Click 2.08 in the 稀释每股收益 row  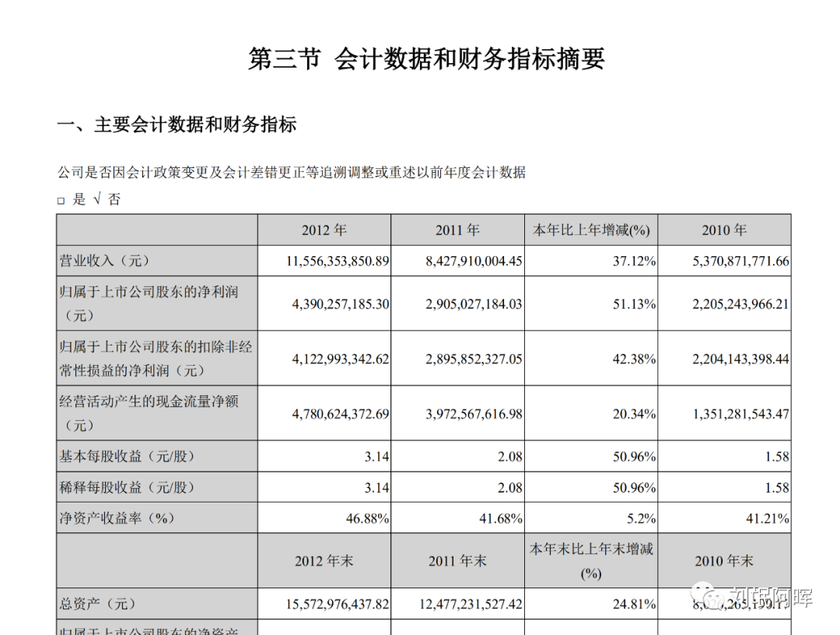[510, 488]
